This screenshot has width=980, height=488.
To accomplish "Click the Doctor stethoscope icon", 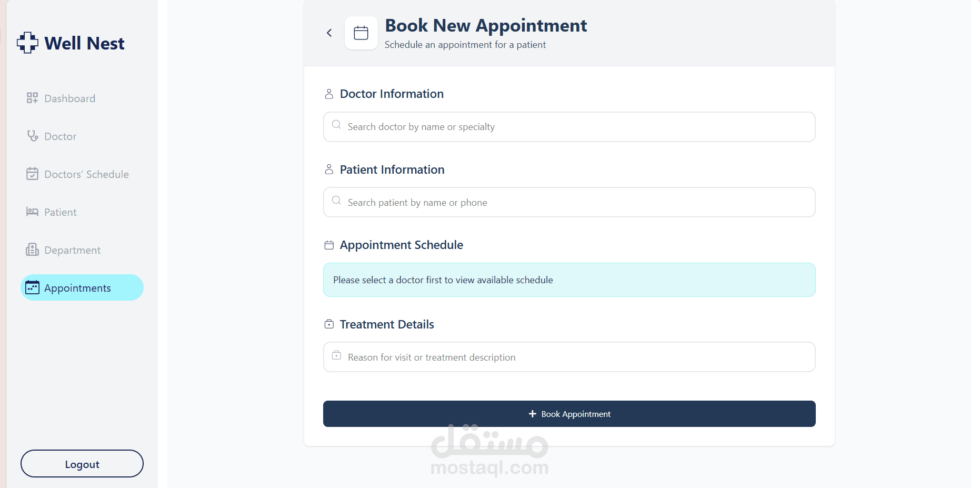I will tap(33, 136).
